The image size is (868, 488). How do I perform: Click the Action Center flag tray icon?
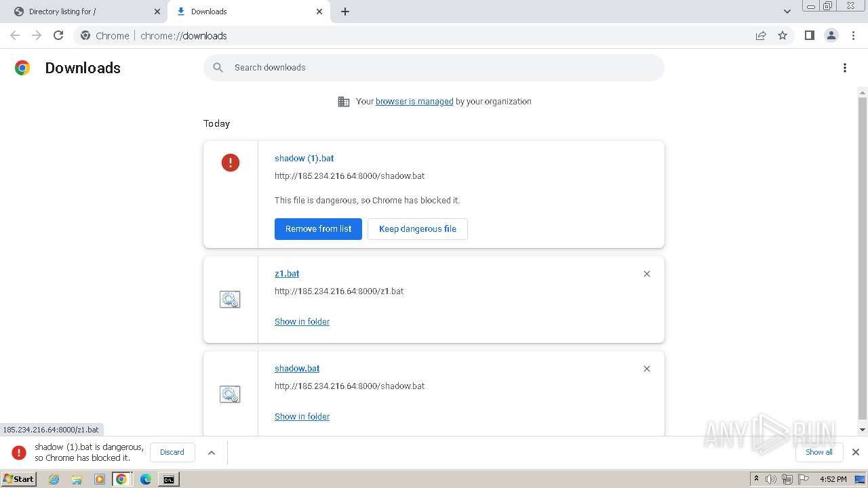pos(804,479)
